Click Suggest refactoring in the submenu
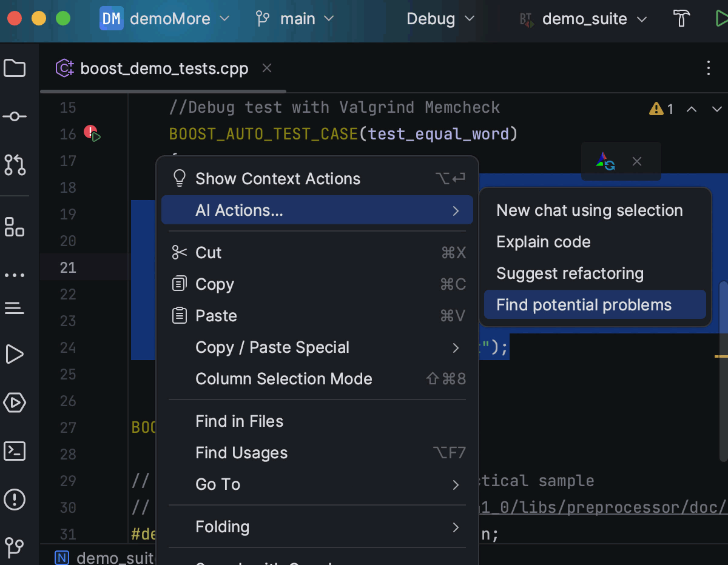Viewport: 728px width, 565px height. pos(570,273)
